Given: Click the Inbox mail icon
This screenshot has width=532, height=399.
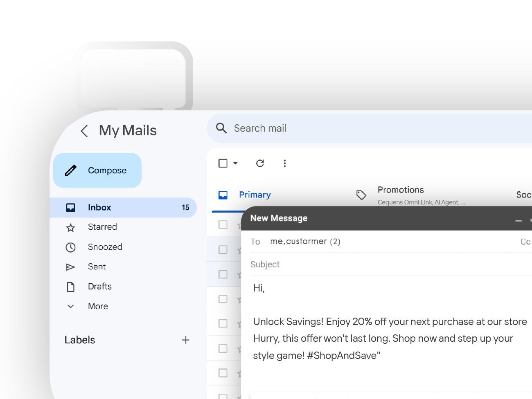Looking at the screenshot, I should [70, 207].
